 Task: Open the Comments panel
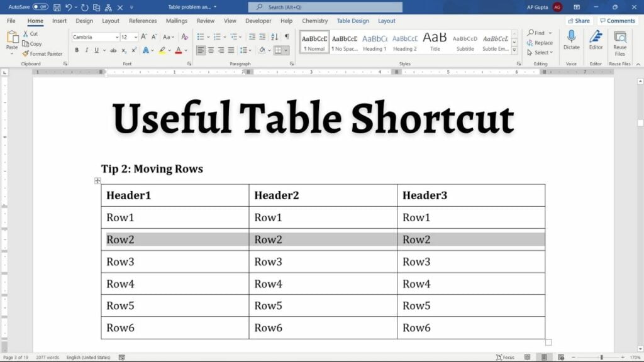click(x=618, y=19)
